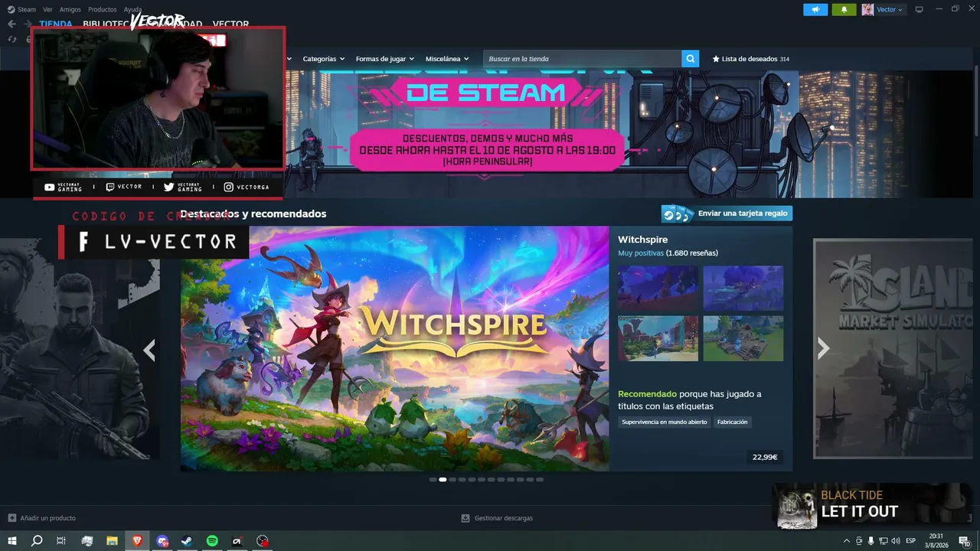
Task: Open Windows taskbar search
Action: 37,541
